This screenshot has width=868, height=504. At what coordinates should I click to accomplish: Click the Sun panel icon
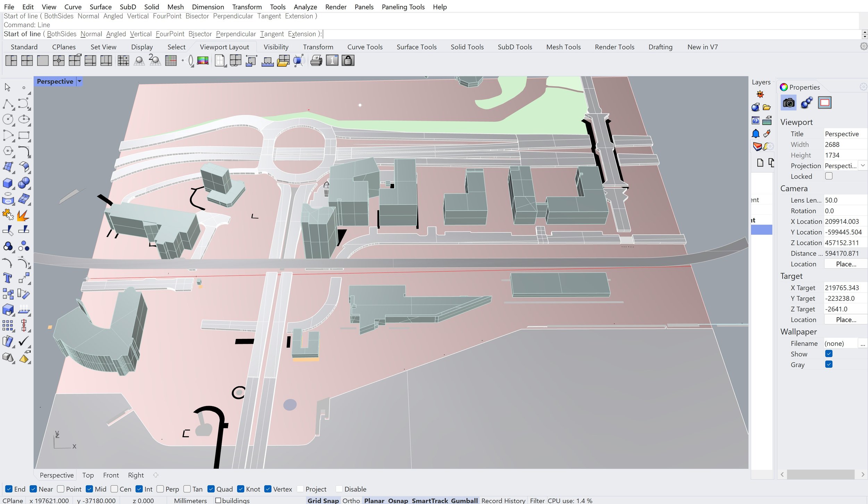tap(760, 94)
